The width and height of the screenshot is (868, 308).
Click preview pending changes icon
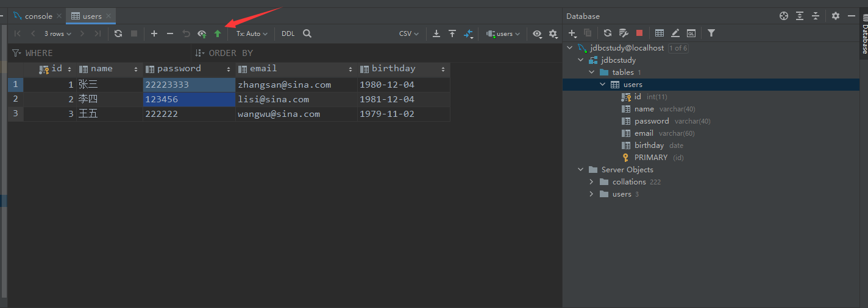click(x=202, y=34)
